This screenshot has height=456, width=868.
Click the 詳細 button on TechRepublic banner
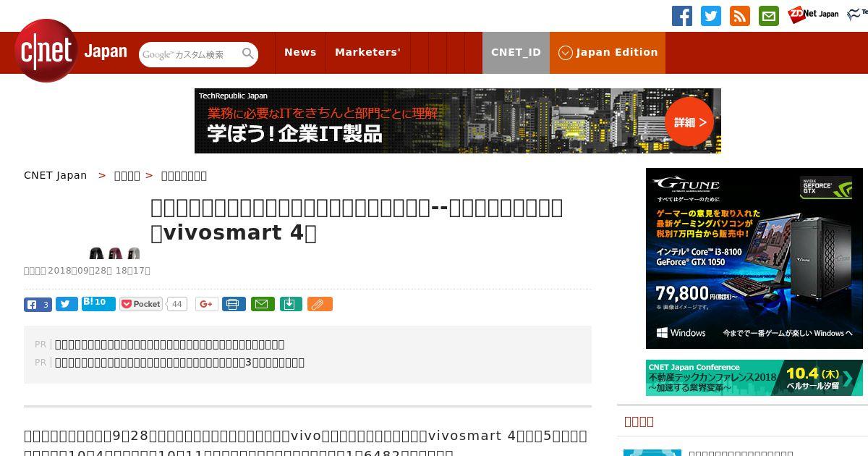point(689,122)
